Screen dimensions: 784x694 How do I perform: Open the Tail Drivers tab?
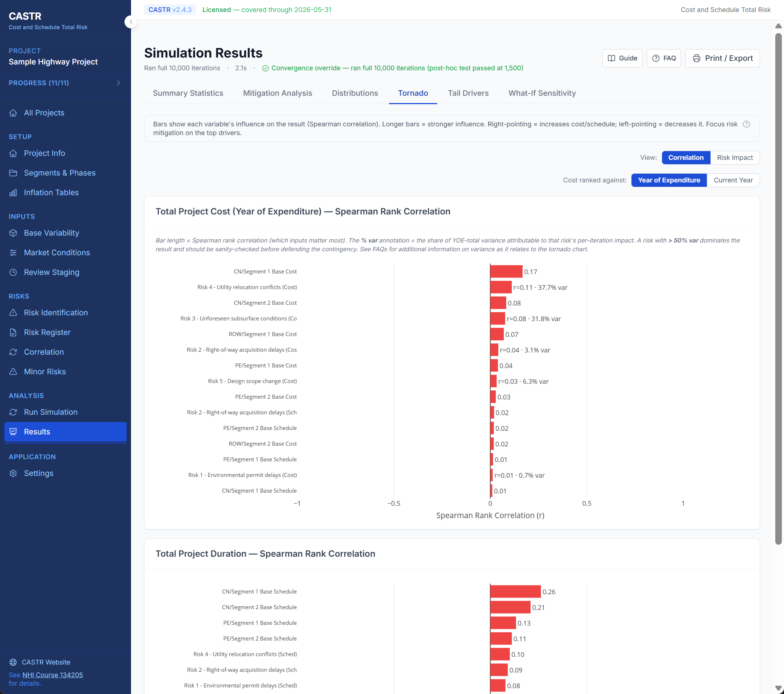coord(468,93)
